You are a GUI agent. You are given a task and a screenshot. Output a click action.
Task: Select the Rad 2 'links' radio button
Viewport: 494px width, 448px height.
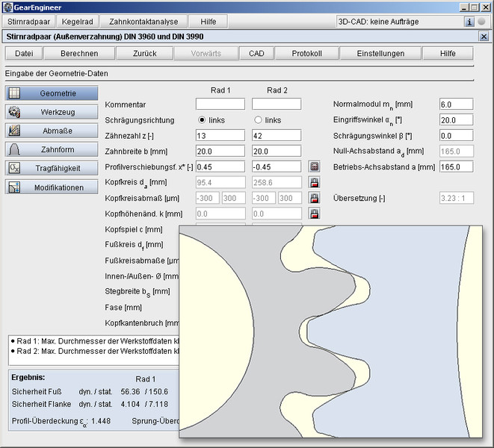point(259,120)
